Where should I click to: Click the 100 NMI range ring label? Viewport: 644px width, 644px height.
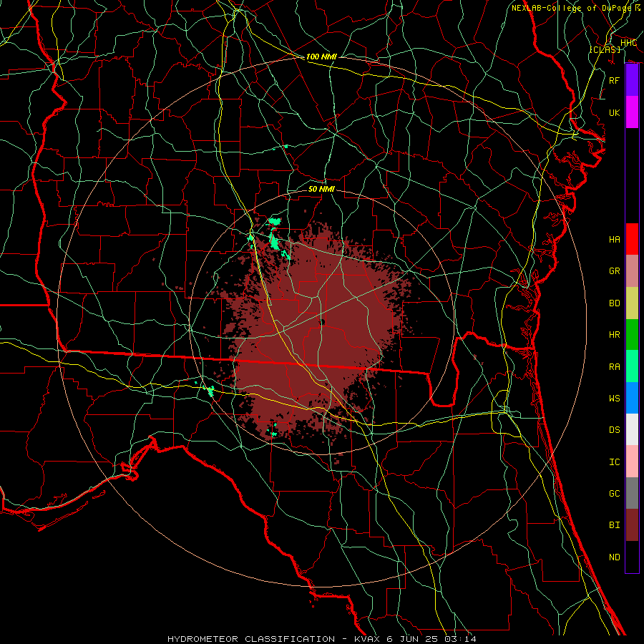(x=321, y=57)
